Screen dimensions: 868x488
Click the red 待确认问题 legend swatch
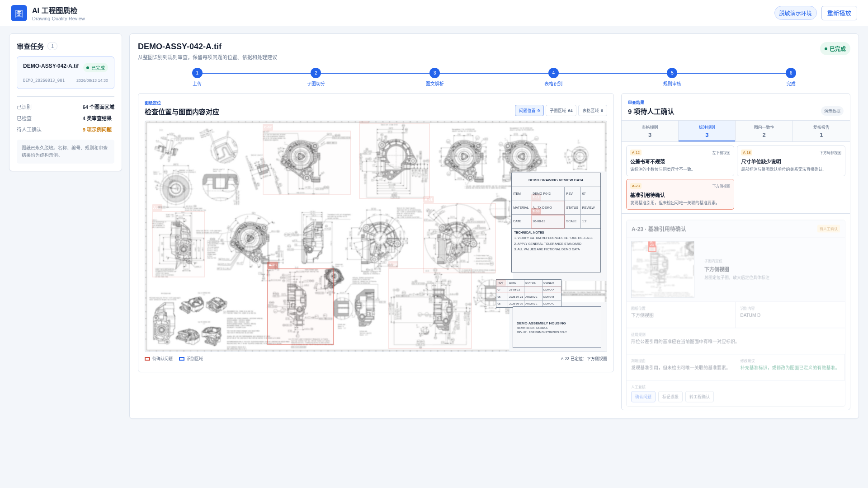coord(147,359)
